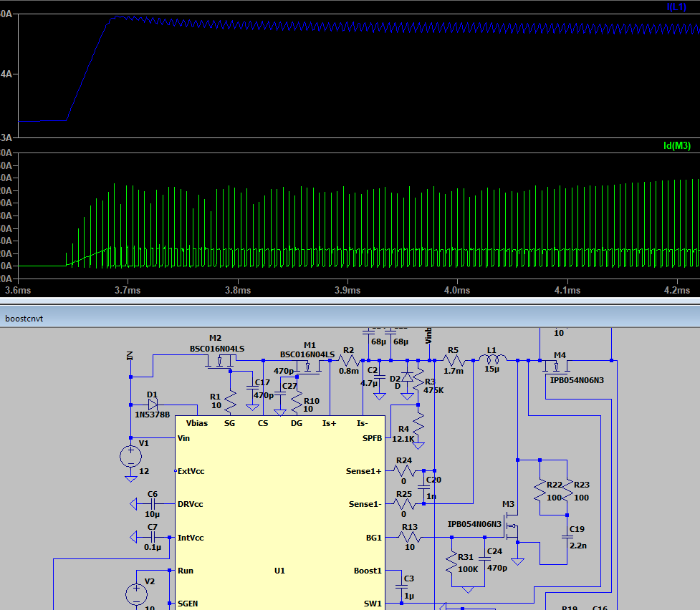The image size is (700, 610).
Task: Click the 475K resistor value
Action: tap(433, 390)
